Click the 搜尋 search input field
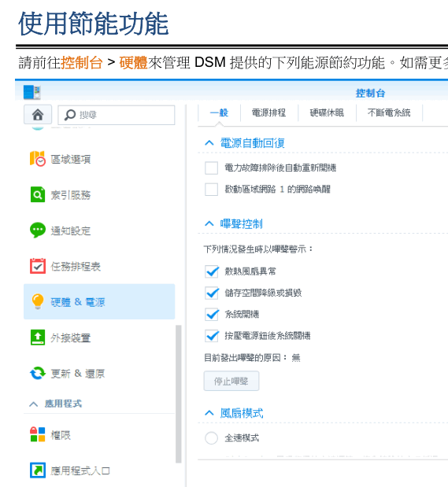 (117, 115)
